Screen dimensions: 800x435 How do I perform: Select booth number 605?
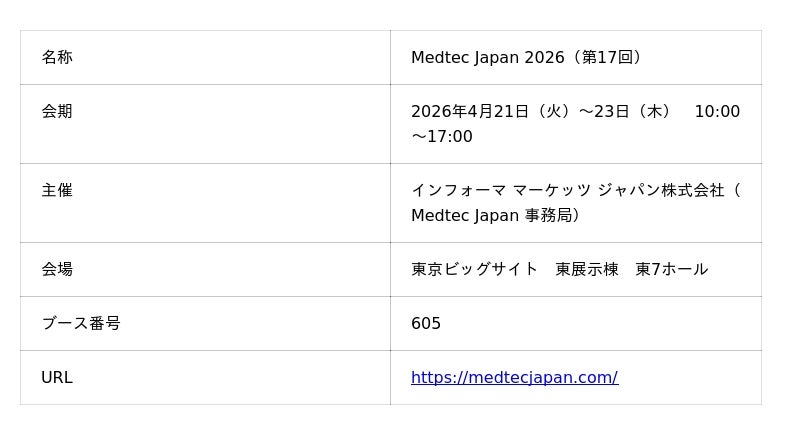pyautogui.click(x=426, y=324)
